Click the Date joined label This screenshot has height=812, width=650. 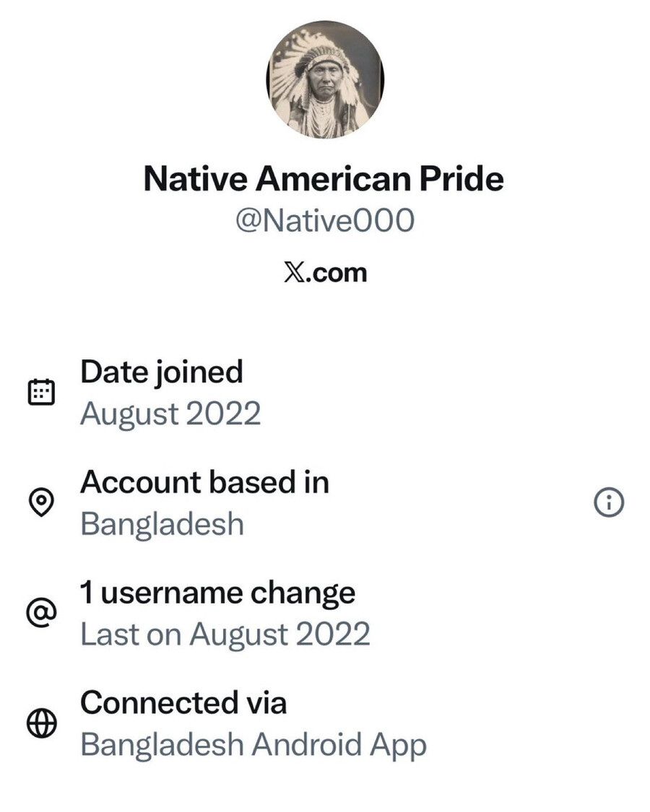click(161, 372)
